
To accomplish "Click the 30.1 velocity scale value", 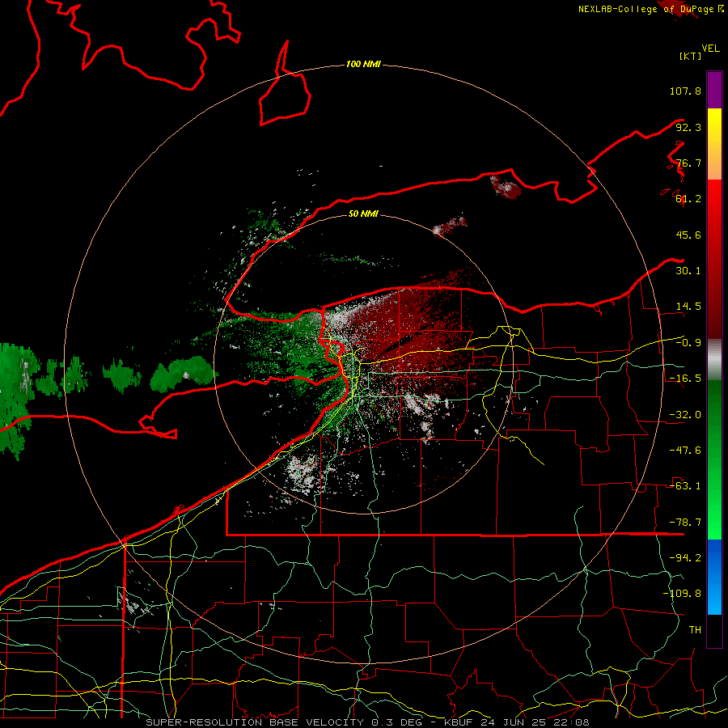I will coord(688,271).
